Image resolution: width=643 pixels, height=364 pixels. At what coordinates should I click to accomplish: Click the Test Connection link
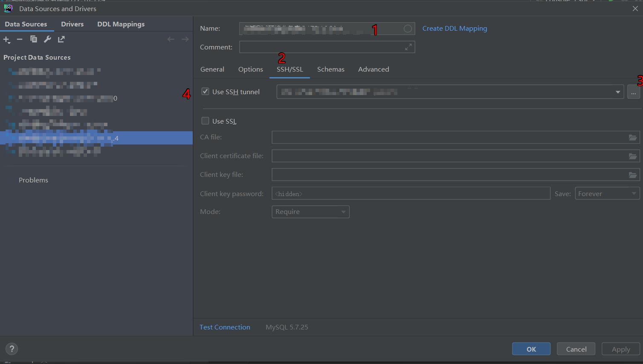225,327
